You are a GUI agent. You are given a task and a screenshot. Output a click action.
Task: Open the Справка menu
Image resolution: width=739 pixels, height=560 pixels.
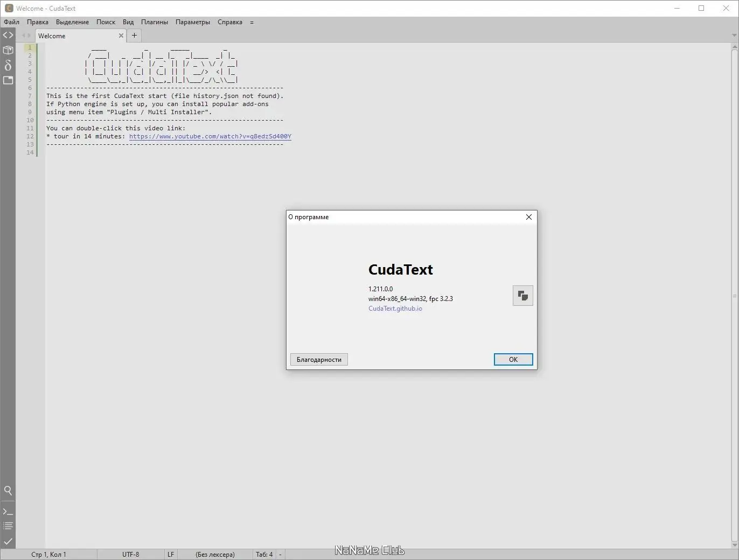(230, 22)
